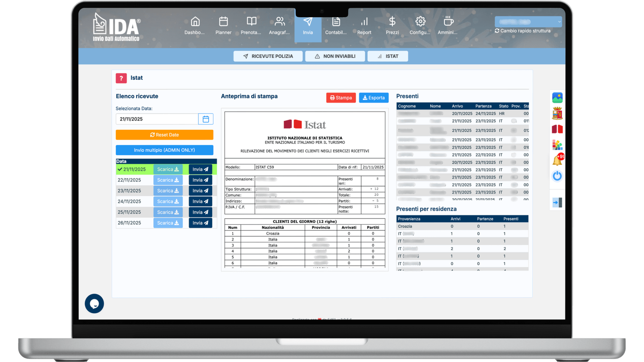The height and width of the screenshot is (362, 644).
Task: Click the Nome column header in Presenti
Action: coord(435,106)
